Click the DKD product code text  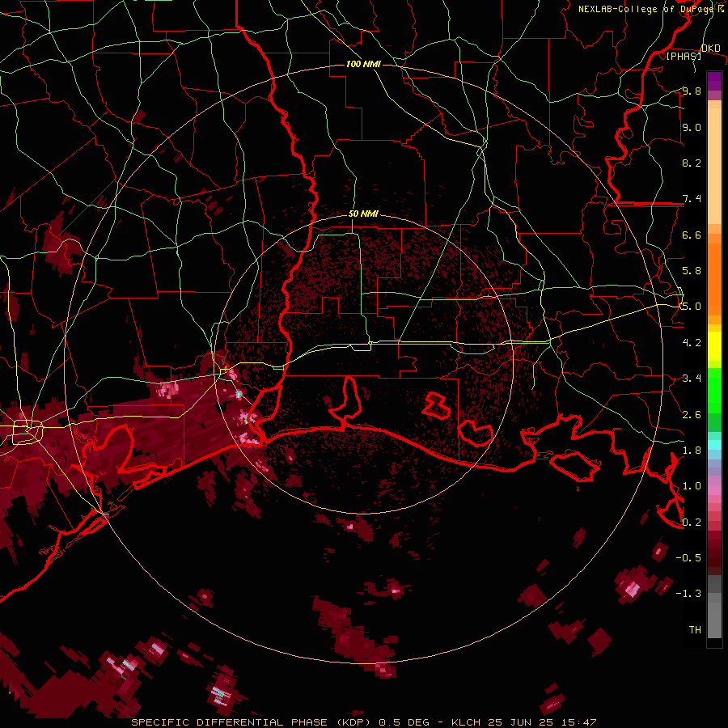click(x=710, y=49)
